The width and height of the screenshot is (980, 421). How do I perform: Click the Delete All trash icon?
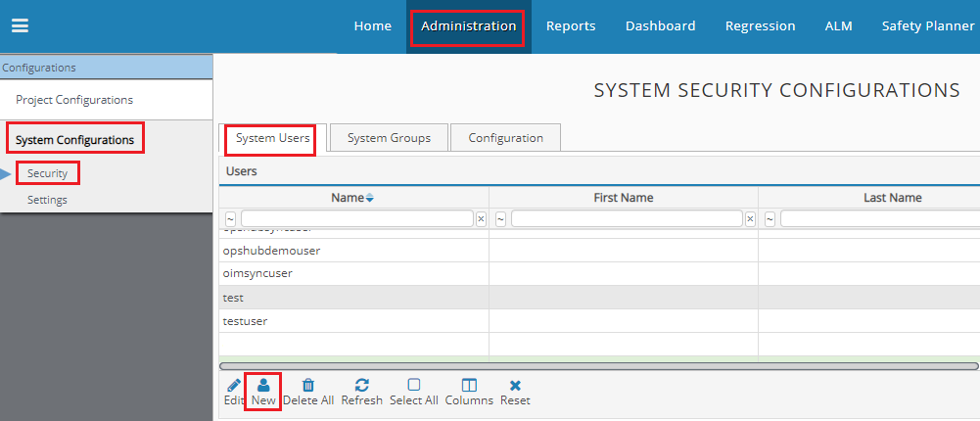[307, 386]
